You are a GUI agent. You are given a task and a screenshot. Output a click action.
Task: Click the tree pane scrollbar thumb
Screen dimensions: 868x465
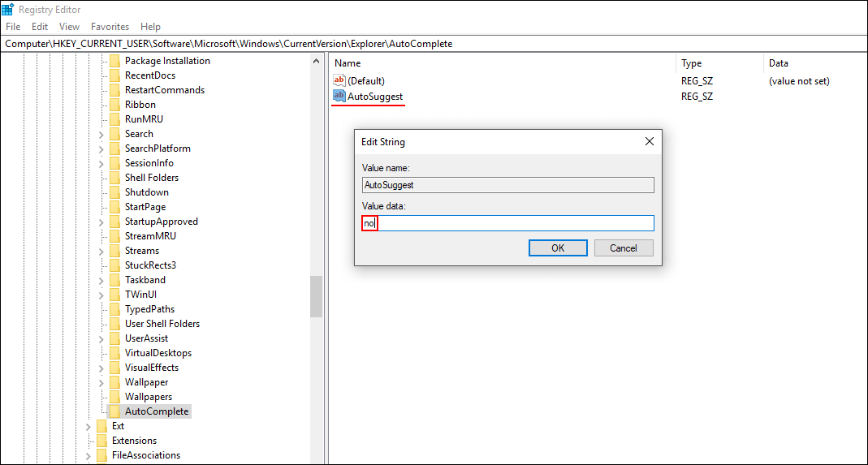316,297
